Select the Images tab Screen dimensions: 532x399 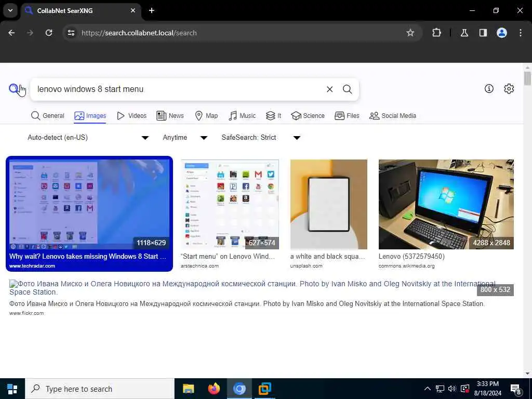coord(90,116)
